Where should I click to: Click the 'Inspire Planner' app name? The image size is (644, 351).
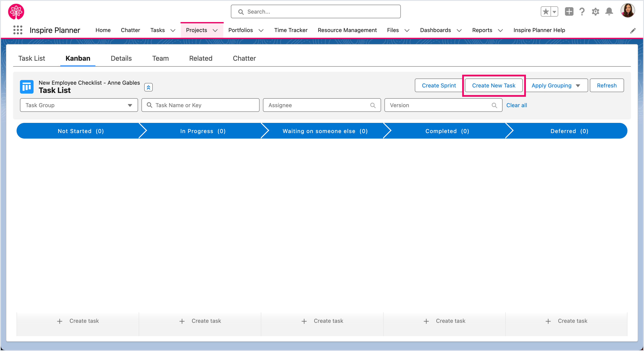point(55,30)
